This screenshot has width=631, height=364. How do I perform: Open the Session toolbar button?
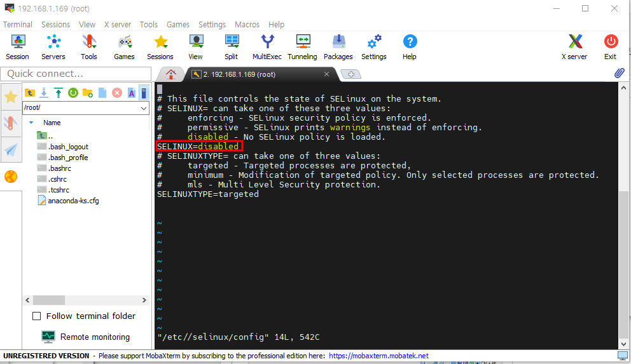(17, 48)
